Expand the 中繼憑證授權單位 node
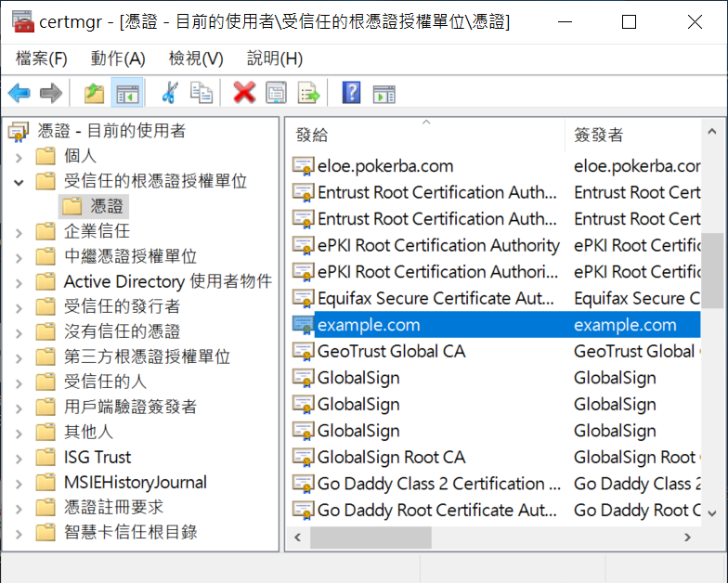Viewport: 728px width, 583px height. (x=19, y=258)
